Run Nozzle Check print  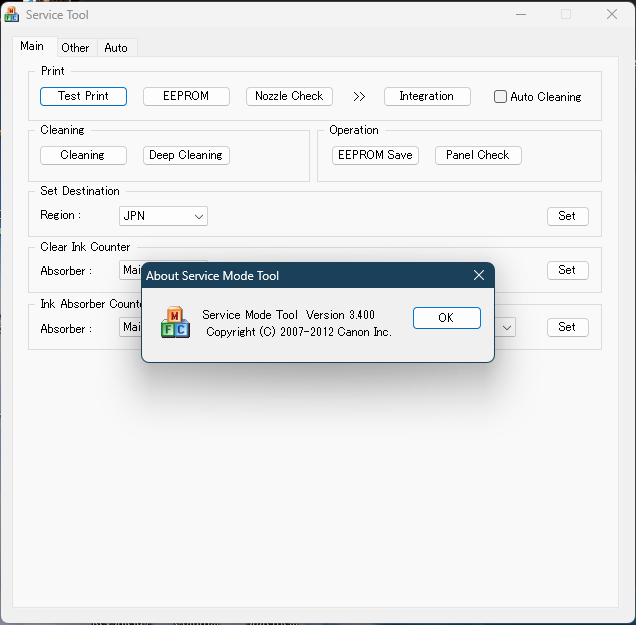pyautogui.click(x=289, y=96)
